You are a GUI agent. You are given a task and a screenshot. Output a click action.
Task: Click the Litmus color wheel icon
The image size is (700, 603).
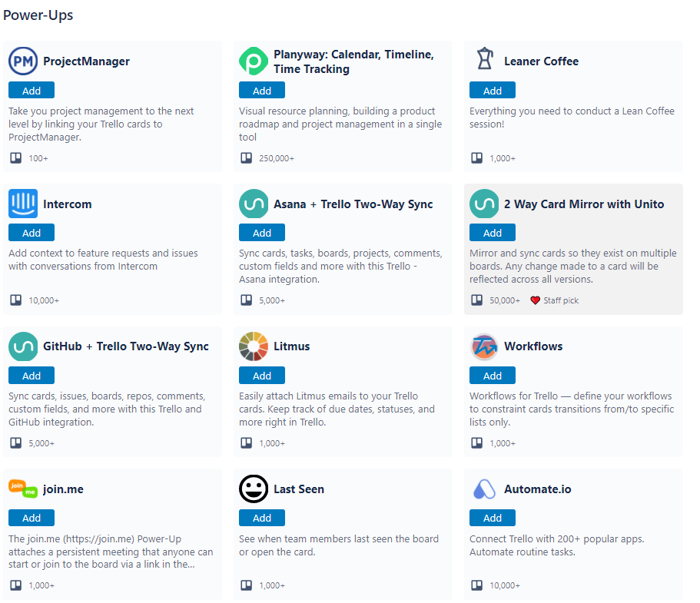[253, 346]
